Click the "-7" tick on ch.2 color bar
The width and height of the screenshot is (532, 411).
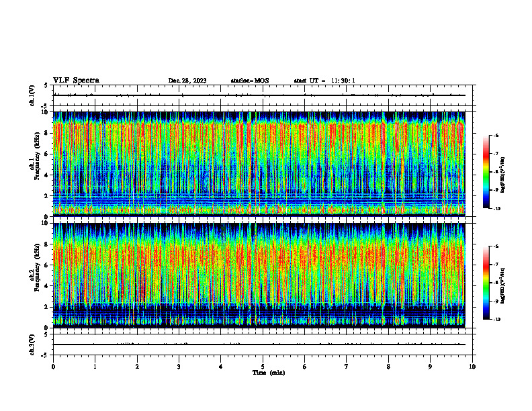(x=496, y=265)
